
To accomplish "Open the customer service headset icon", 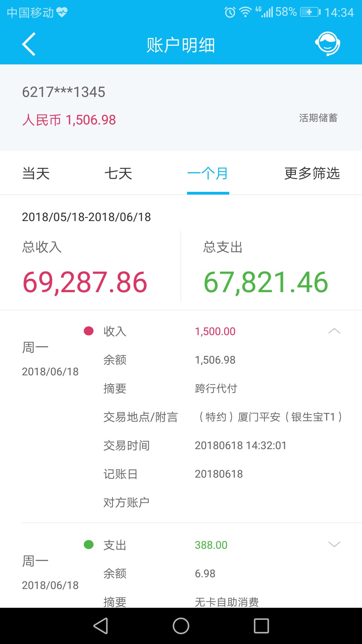I will (x=327, y=44).
